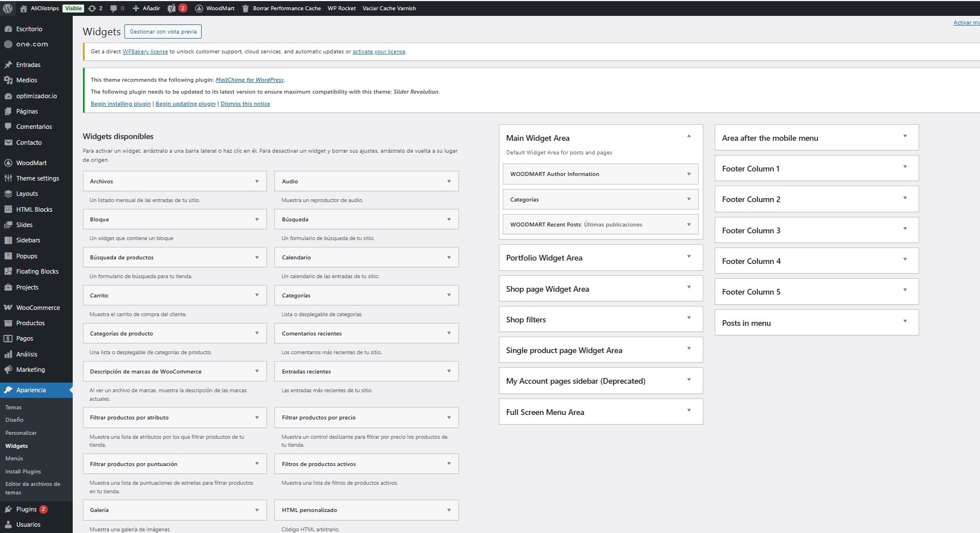Select Personalizar under Apariencia
The height and width of the screenshot is (533, 980).
click(x=21, y=433)
